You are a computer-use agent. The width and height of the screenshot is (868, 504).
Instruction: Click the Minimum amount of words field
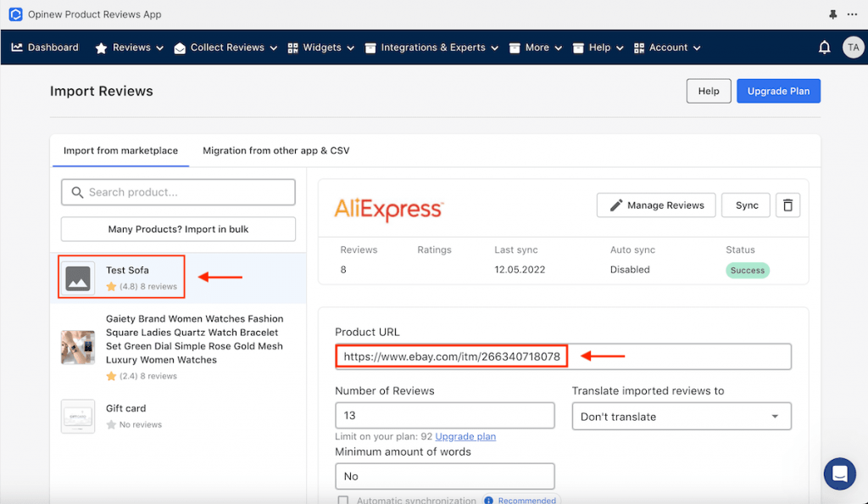(444, 476)
